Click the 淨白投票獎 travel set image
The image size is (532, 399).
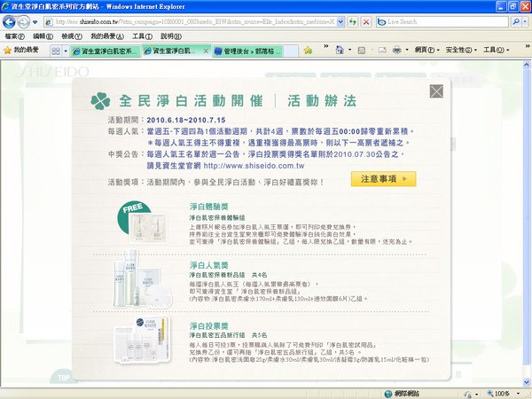point(143,340)
